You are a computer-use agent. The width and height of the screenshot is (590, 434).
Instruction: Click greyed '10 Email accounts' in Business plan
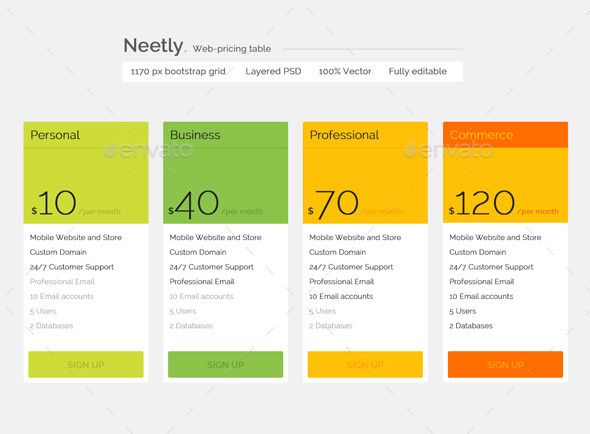[201, 296]
